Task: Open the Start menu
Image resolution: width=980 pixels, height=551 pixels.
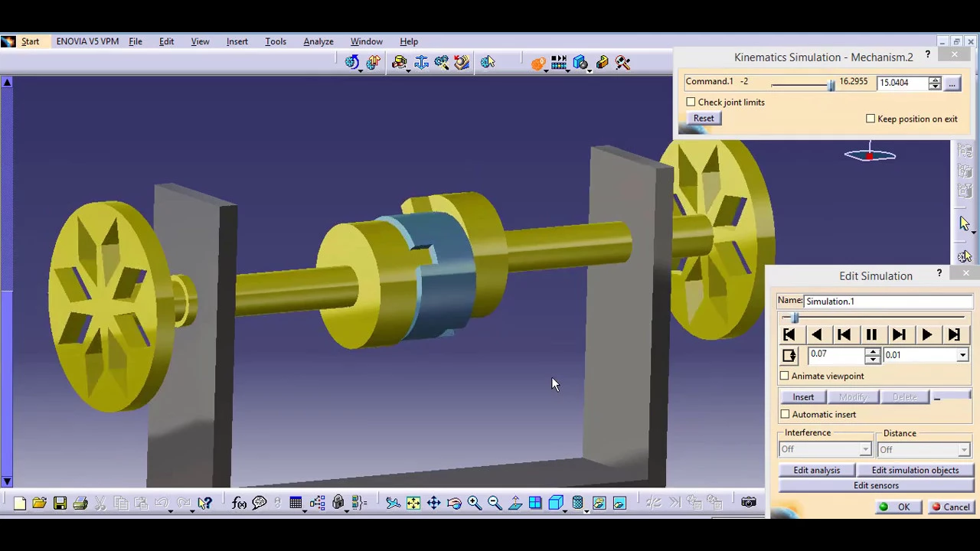Action: [30, 41]
